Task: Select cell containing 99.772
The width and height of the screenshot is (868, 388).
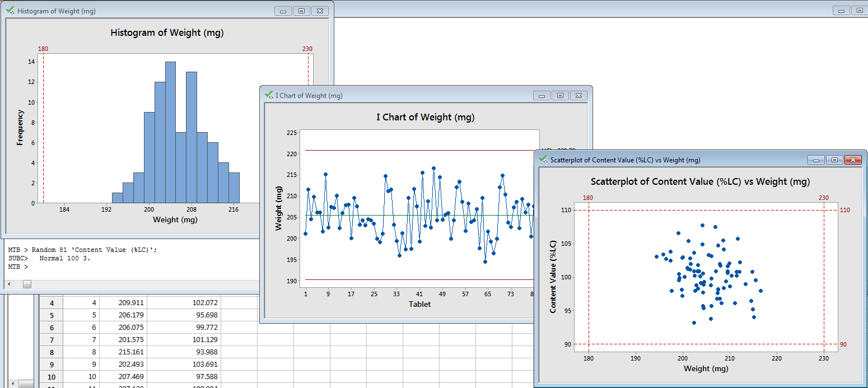Action: point(184,328)
